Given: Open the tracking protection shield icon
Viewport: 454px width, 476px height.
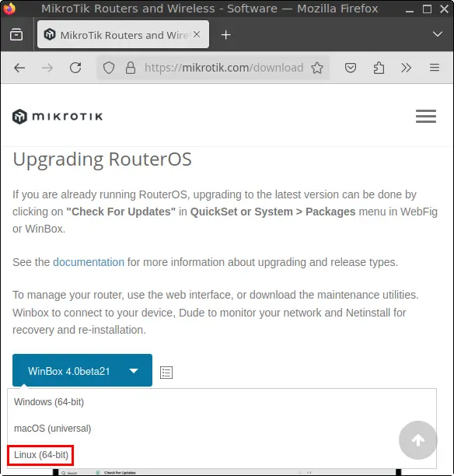Looking at the screenshot, I should 109,68.
